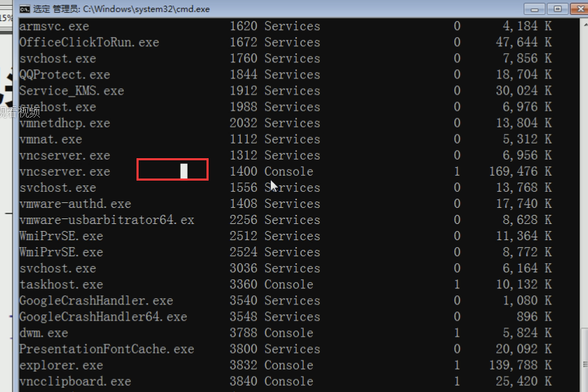This screenshot has height=392, width=588.
Task: Select the QQProtect.exe process name
Action: [65, 75]
